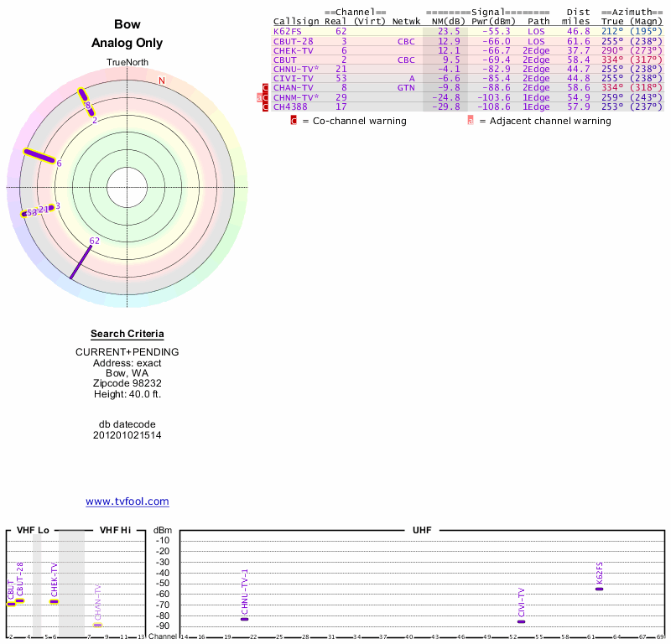Click the Search Criteria heading
The height and width of the screenshot is (644, 671).
127,334
